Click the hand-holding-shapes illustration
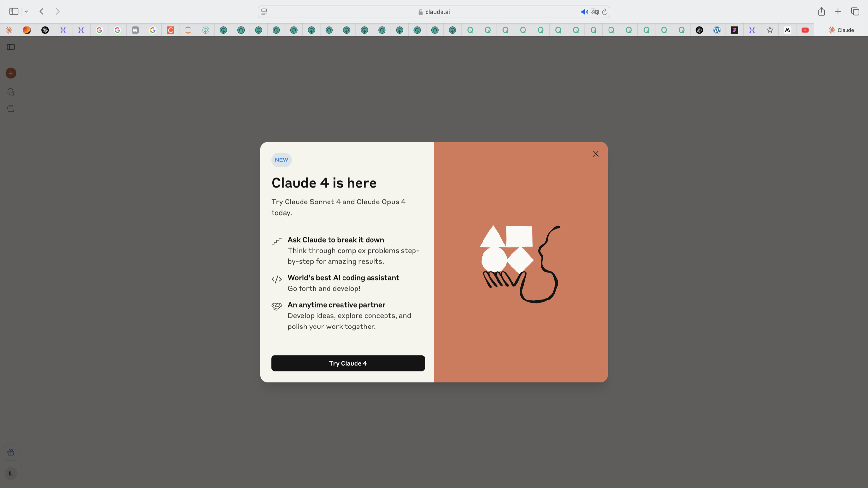The width and height of the screenshot is (868, 488). [x=520, y=264]
